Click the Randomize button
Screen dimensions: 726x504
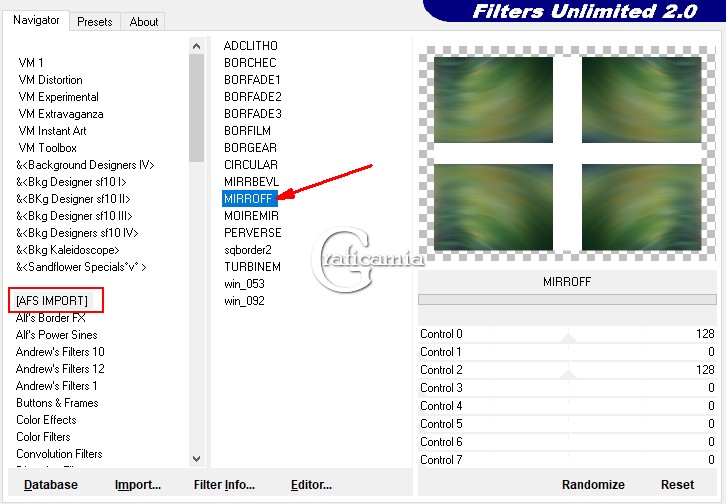(x=593, y=485)
